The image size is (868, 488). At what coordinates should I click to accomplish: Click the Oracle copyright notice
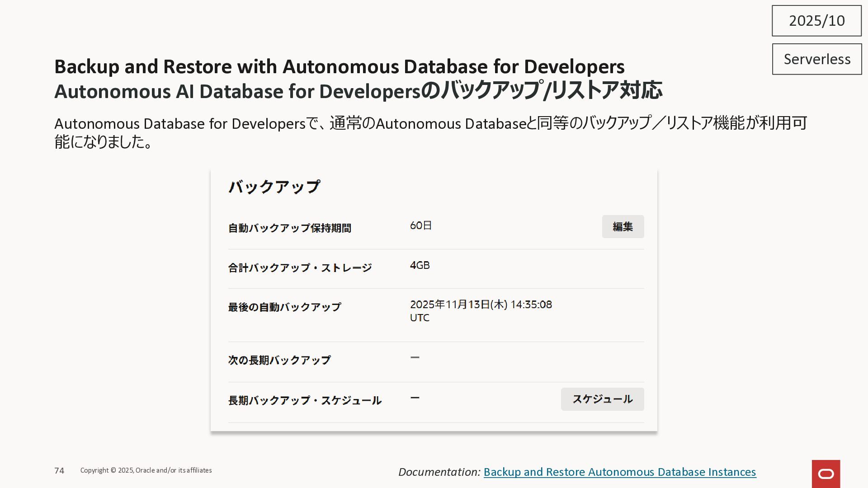point(146,470)
